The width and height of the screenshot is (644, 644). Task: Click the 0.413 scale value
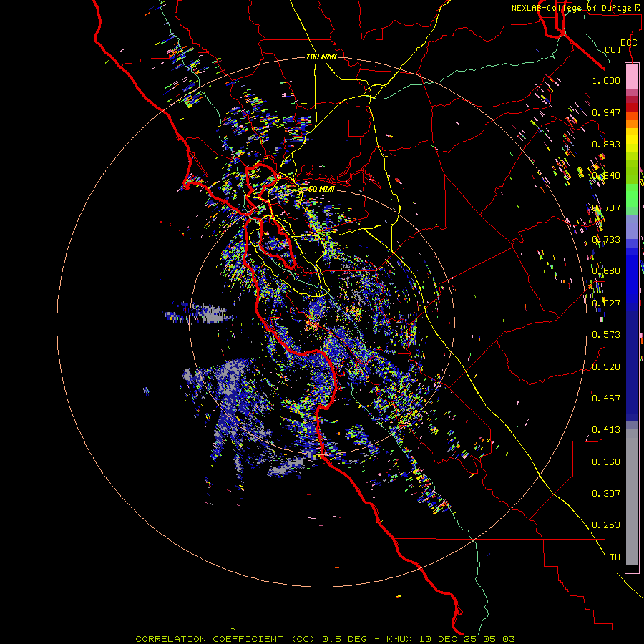pos(606,430)
